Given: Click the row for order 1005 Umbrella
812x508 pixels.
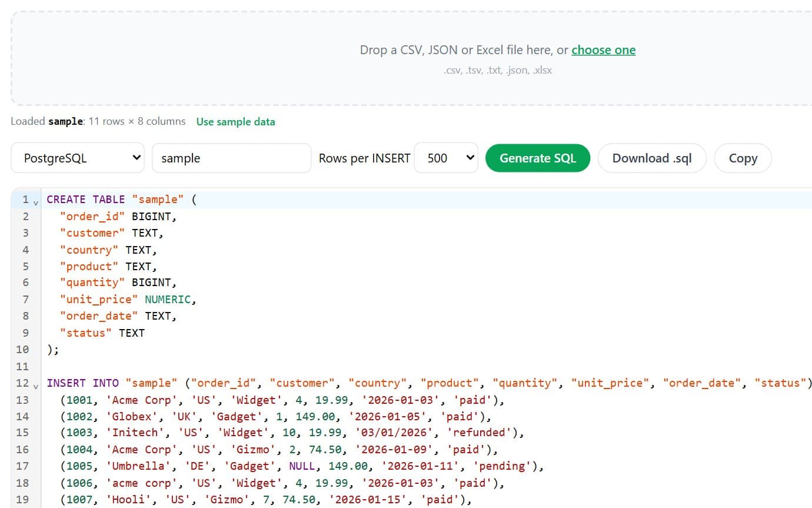Looking at the screenshot, I should pos(302,466).
